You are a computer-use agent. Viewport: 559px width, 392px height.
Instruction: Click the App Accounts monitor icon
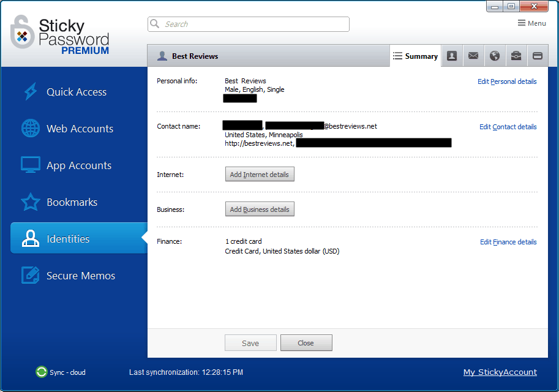(30, 165)
